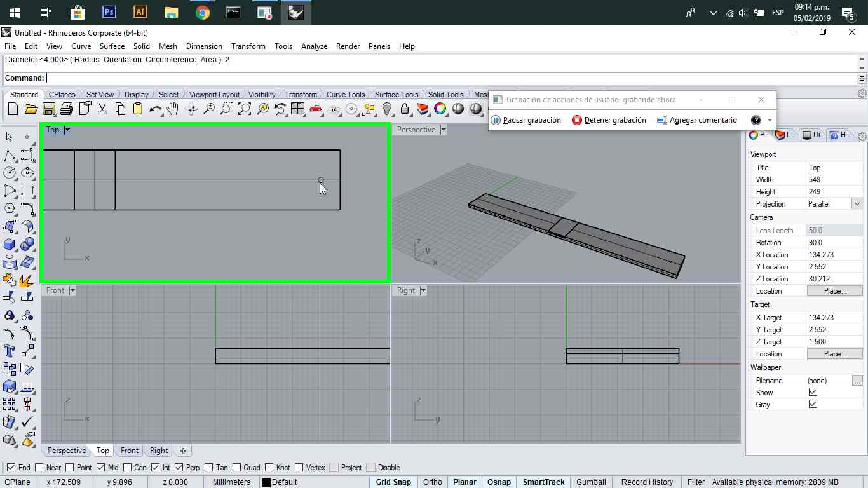
Task: Click Detener grabación to stop recording
Action: click(x=609, y=120)
